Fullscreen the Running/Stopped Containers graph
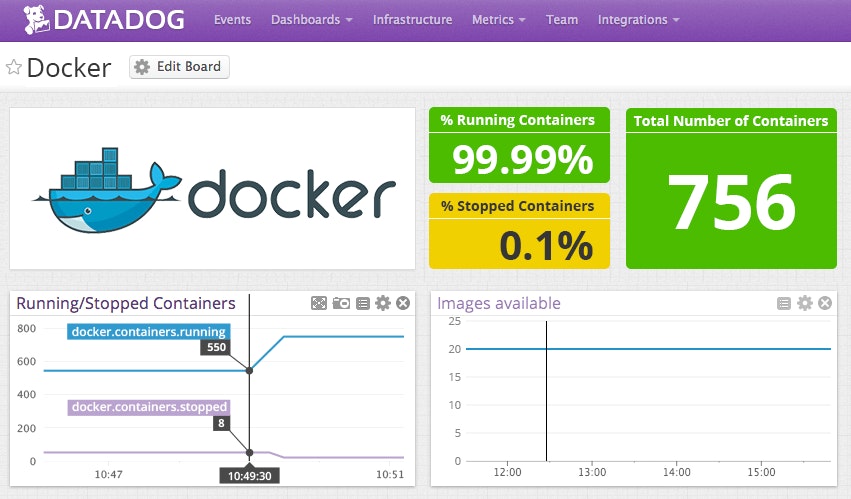Viewport: 851px width, 499px height. (319, 303)
